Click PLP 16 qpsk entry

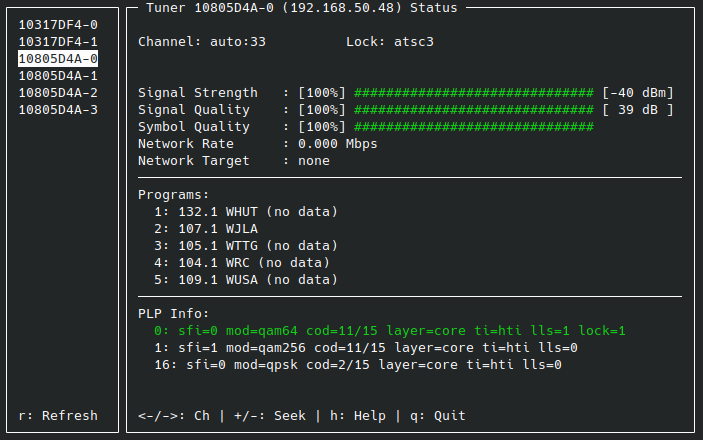coord(357,365)
